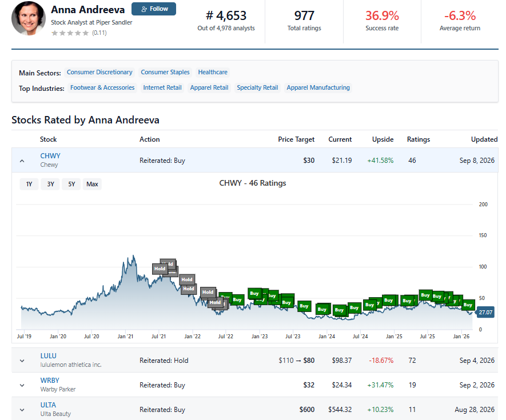Click the $110 → $80 price target
Viewport: 506px width, 420px height.
pyautogui.click(x=297, y=361)
